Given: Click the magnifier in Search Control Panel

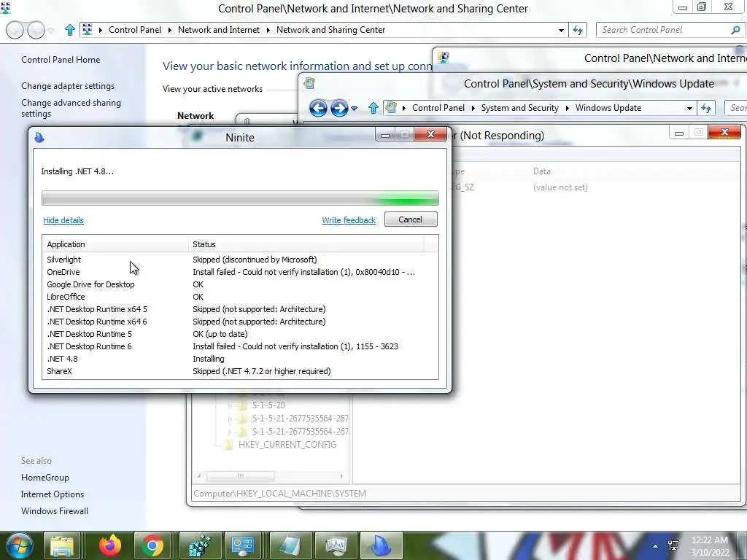Looking at the screenshot, I should (735, 30).
